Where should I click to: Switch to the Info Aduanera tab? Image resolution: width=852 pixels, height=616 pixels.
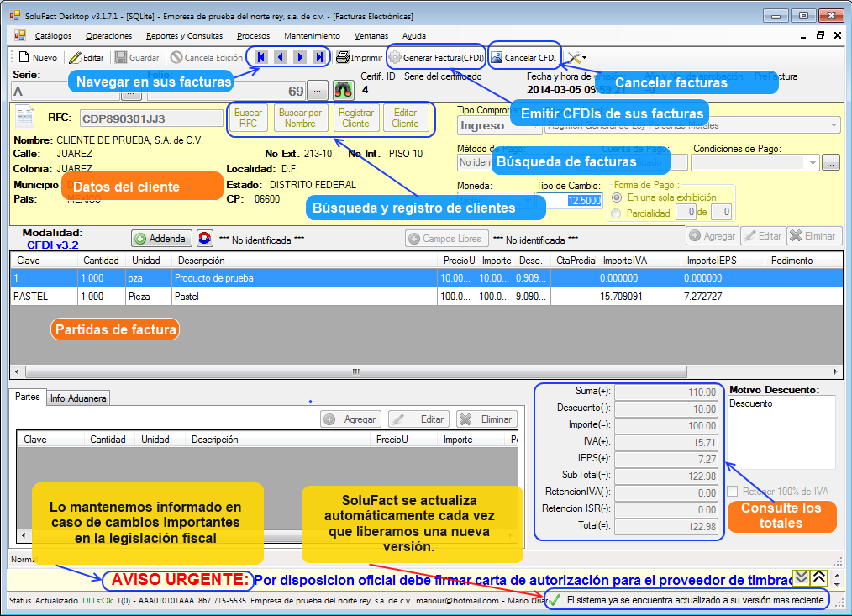(x=78, y=398)
